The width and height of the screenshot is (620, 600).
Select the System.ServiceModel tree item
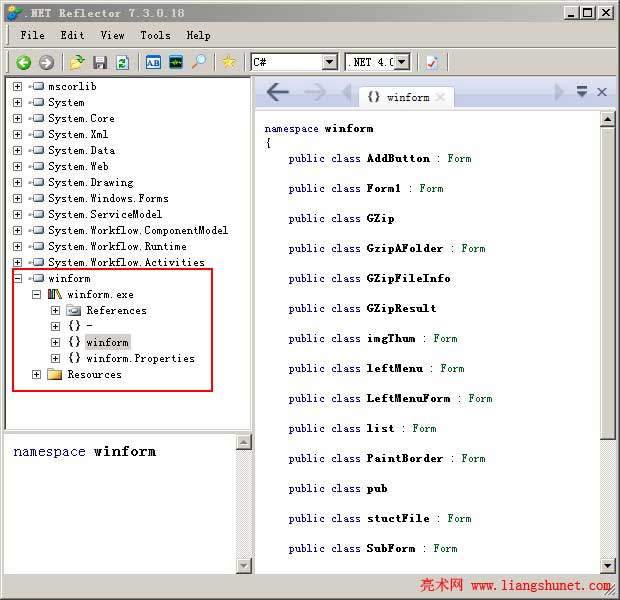coord(105,214)
